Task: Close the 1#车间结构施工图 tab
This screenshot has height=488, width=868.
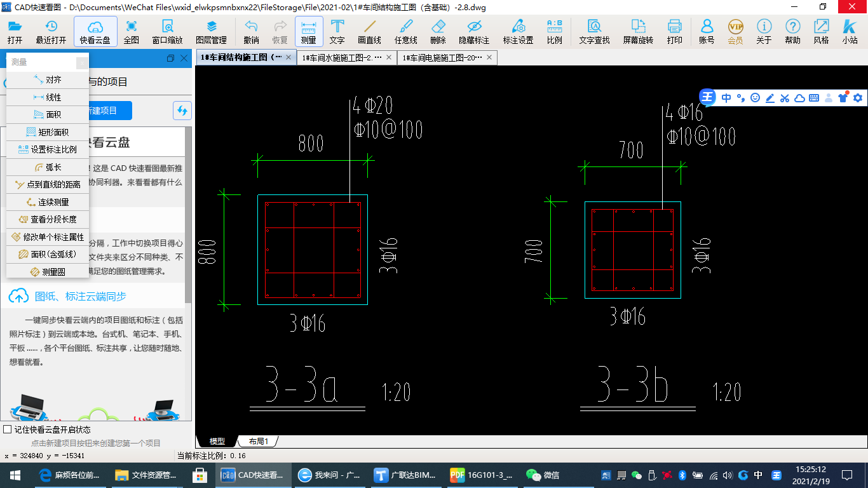Action: pos(288,57)
